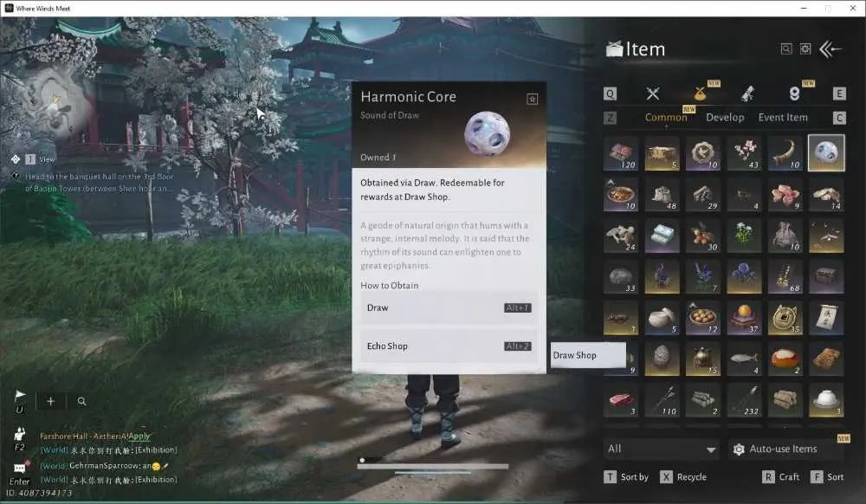Image resolution: width=866 pixels, height=504 pixels.
Task: Choose Draw under How to Obtain
Action: [x=449, y=308]
